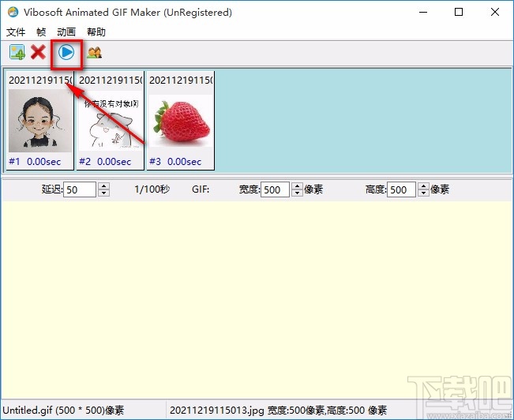Click the '#2 0.00sec' frame label
Image resolution: width=514 pixels, height=420 pixels.
105,161
